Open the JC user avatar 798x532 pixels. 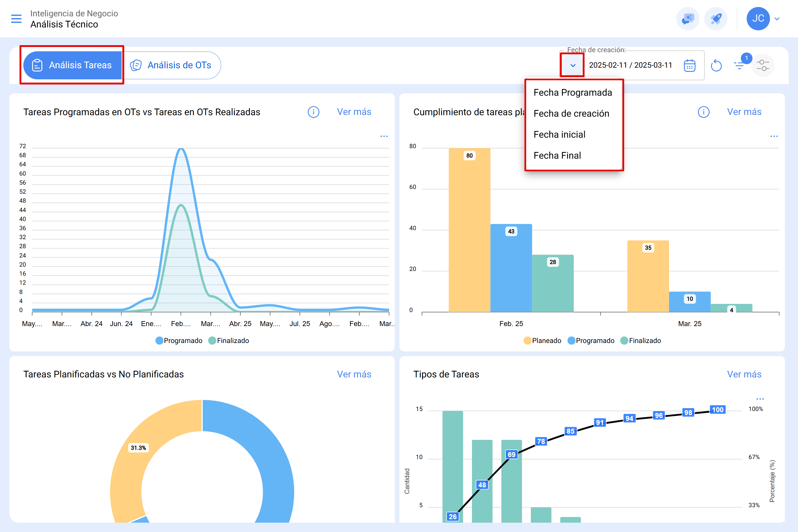pyautogui.click(x=758, y=19)
